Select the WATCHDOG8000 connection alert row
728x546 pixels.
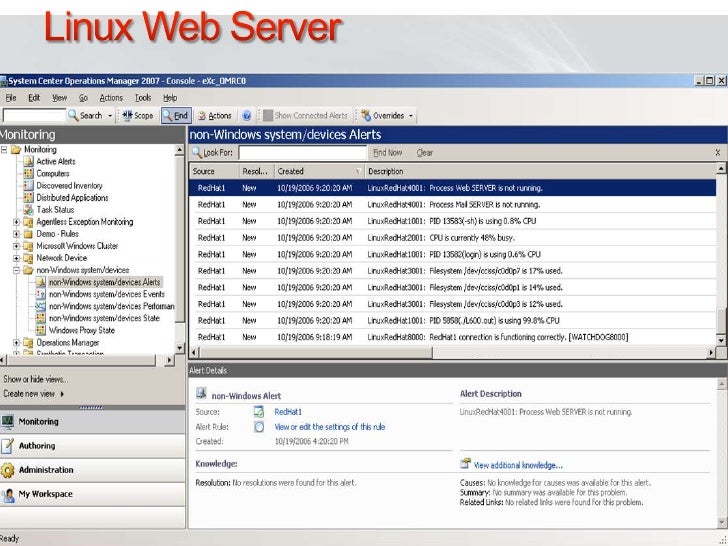tap(453, 337)
